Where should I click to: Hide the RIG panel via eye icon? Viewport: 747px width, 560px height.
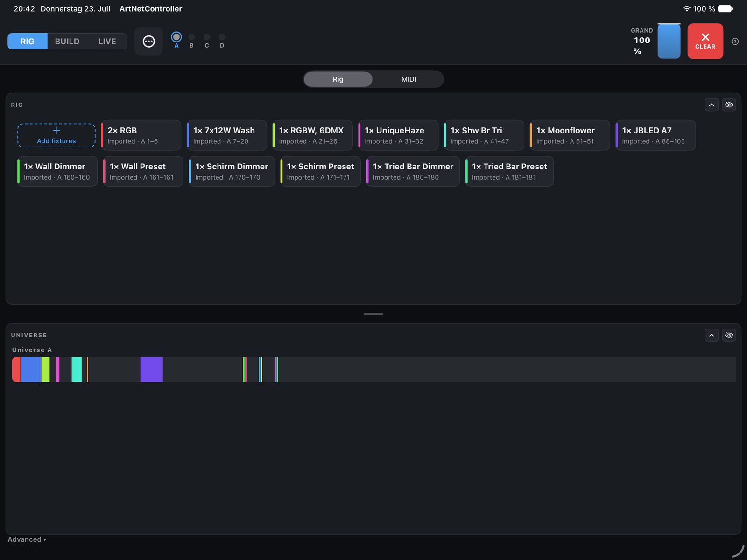pyautogui.click(x=729, y=105)
